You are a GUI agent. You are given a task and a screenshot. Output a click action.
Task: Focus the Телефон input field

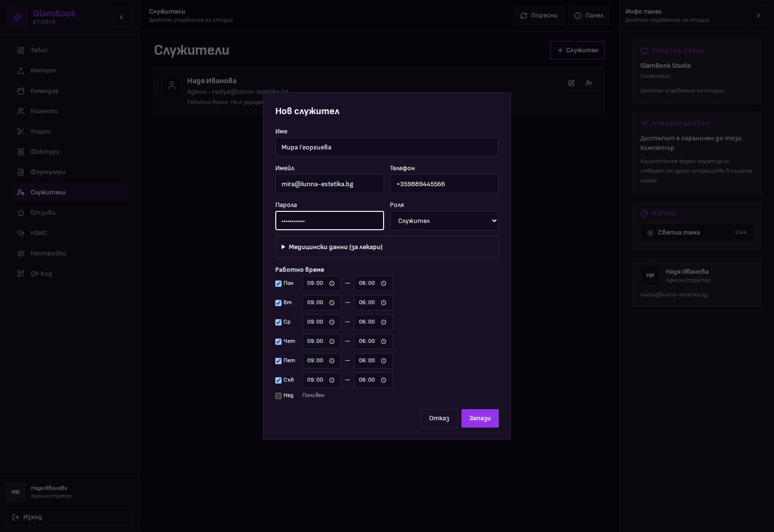tap(444, 184)
